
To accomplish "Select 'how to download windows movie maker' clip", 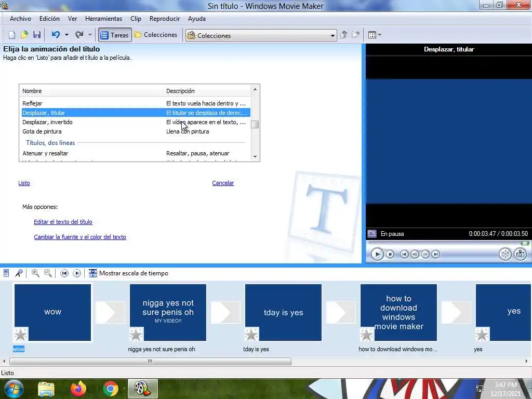I will tap(398, 312).
